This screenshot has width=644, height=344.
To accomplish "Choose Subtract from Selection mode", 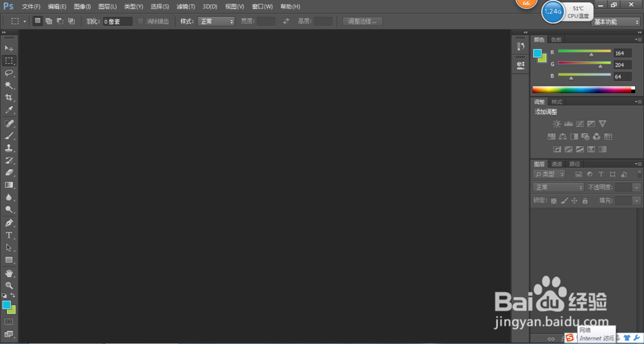I will coord(60,21).
